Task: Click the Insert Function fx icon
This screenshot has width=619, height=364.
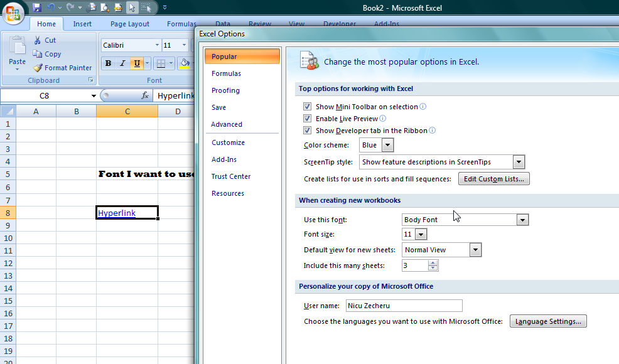Action: [x=145, y=95]
